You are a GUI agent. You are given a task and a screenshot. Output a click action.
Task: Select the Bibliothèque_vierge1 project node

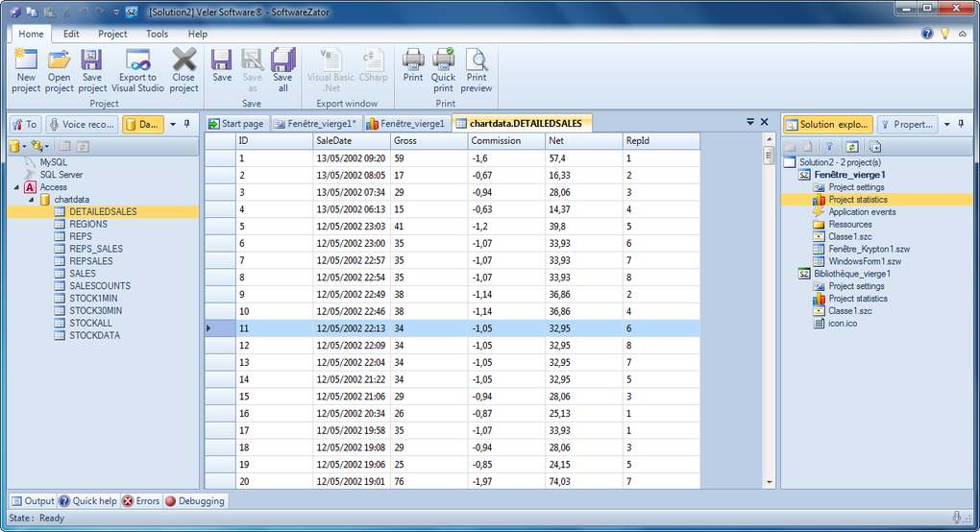click(852, 274)
